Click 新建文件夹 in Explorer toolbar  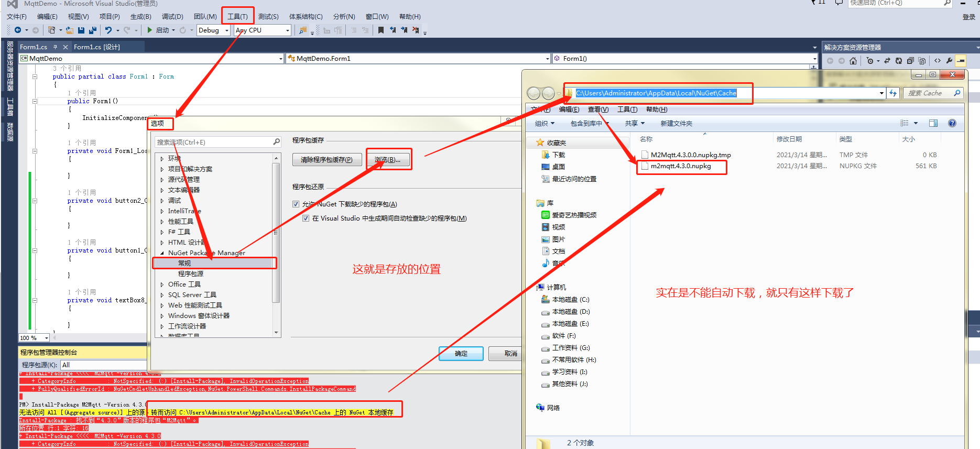click(676, 124)
